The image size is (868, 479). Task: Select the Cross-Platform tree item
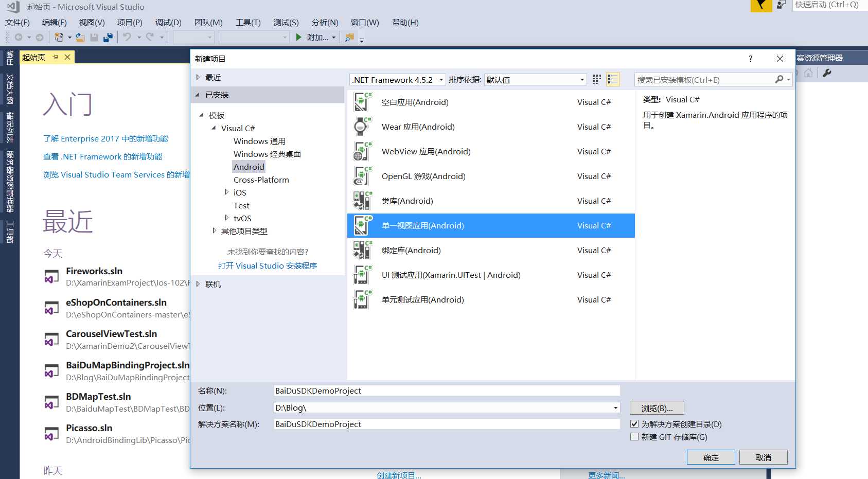[x=261, y=180]
